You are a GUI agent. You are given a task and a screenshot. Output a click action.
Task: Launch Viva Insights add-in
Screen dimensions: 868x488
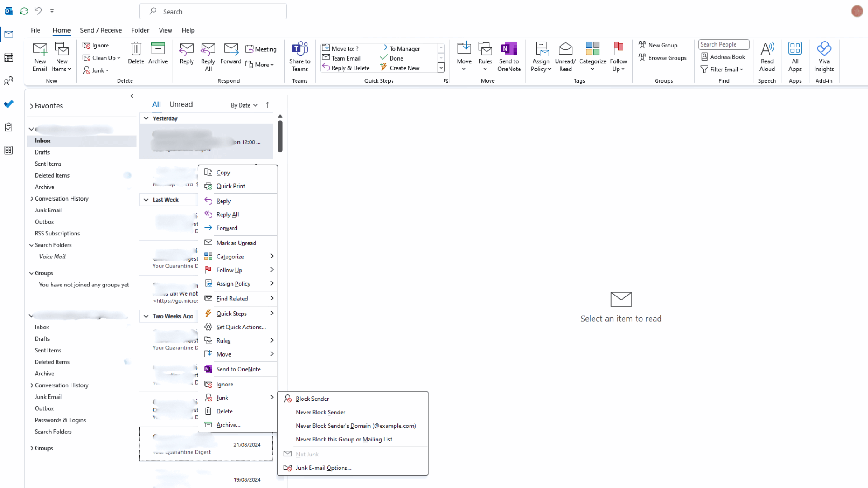tap(824, 56)
